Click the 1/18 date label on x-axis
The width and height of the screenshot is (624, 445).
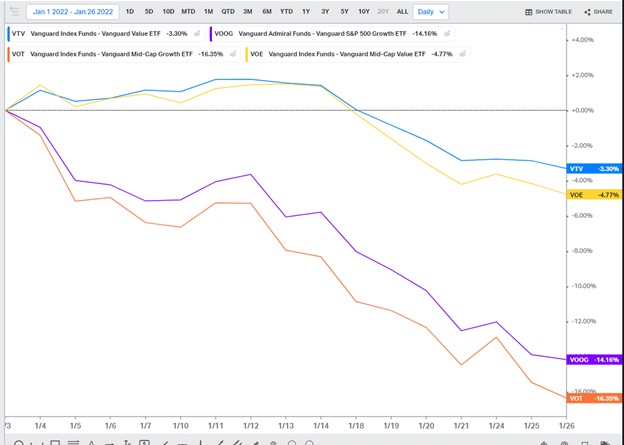[356, 426]
